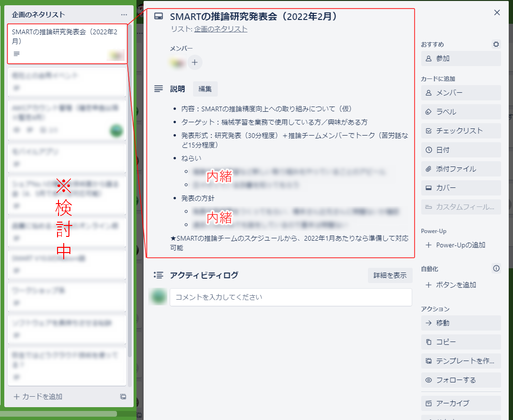Click the 企画のネタリスト list link under the title
This screenshot has width=513, height=420.
221,29
